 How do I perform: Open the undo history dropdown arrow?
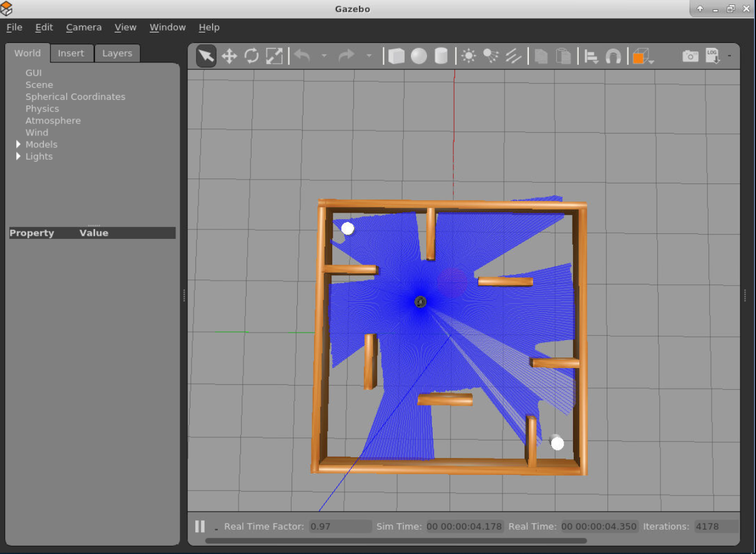coord(324,56)
